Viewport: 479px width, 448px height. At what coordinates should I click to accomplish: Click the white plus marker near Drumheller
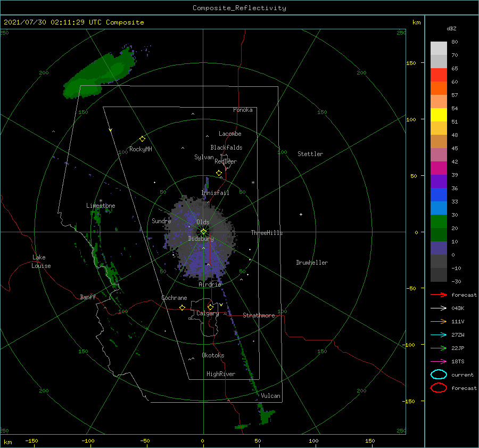[301, 214]
